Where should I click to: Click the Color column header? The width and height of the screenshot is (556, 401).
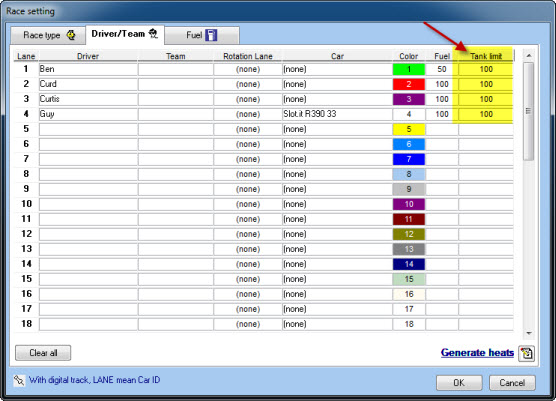click(409, 56)
